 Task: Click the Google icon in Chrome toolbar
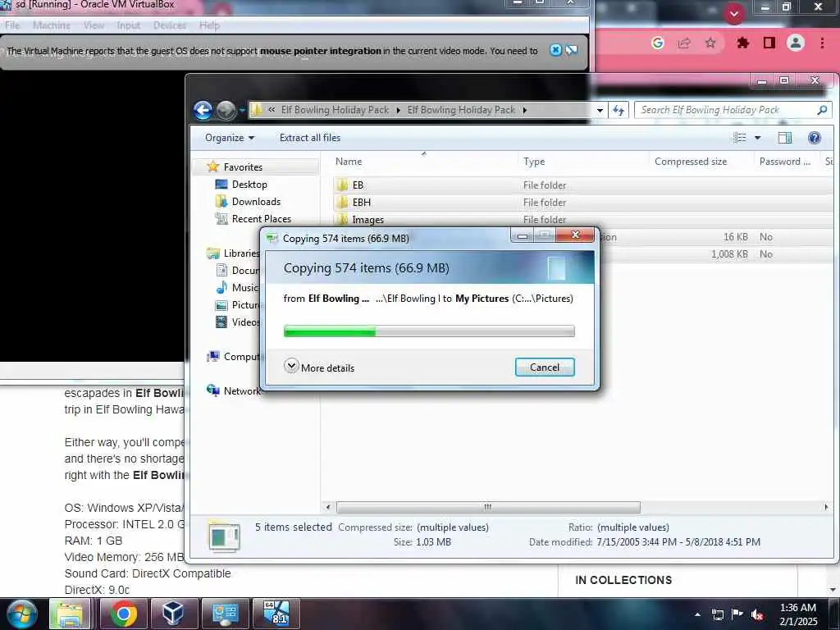657,43
